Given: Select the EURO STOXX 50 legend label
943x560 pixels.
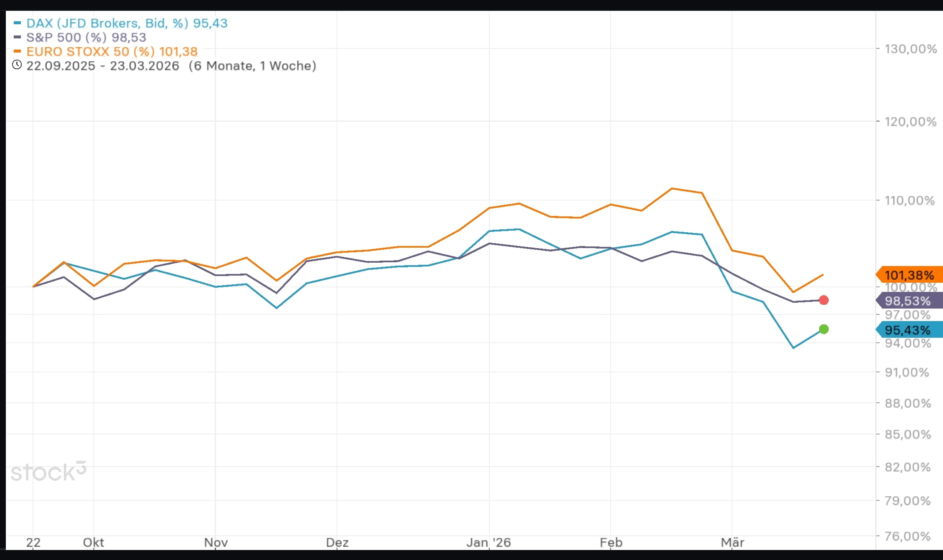Looking at the screenshot, I should point(112,51).
